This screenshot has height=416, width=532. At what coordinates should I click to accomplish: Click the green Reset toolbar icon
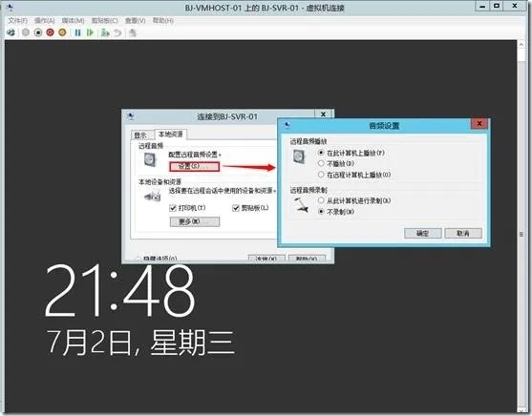[x=90, y=32]
